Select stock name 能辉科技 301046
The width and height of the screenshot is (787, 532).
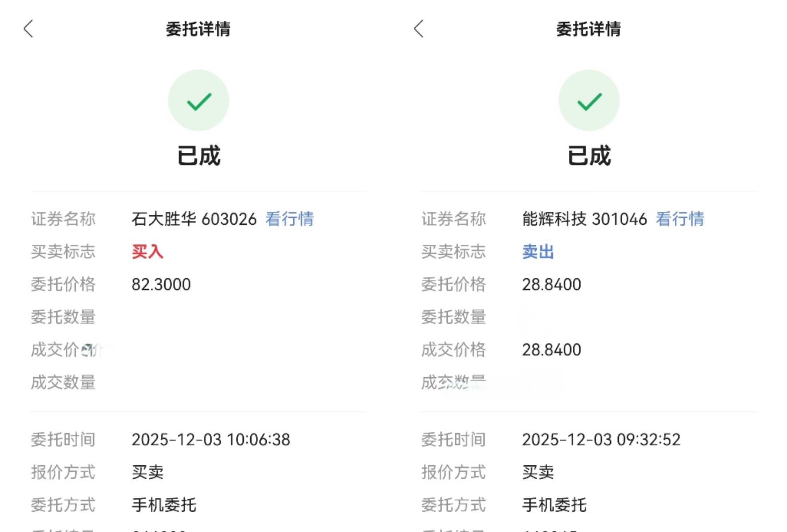tap(584, 219)
